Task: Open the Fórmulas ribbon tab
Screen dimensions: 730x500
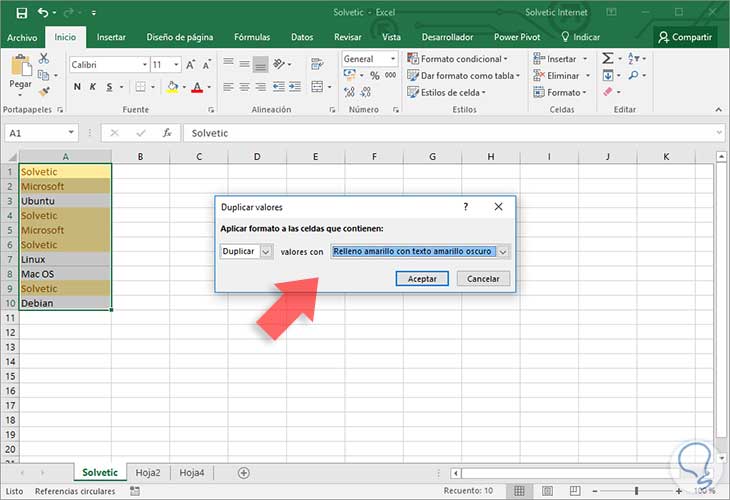Action: click(x=252, y=37)
